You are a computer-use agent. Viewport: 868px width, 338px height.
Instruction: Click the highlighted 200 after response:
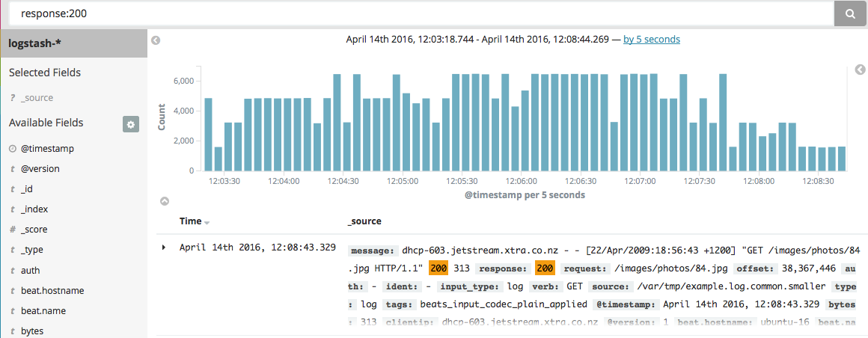click(545, 269)
